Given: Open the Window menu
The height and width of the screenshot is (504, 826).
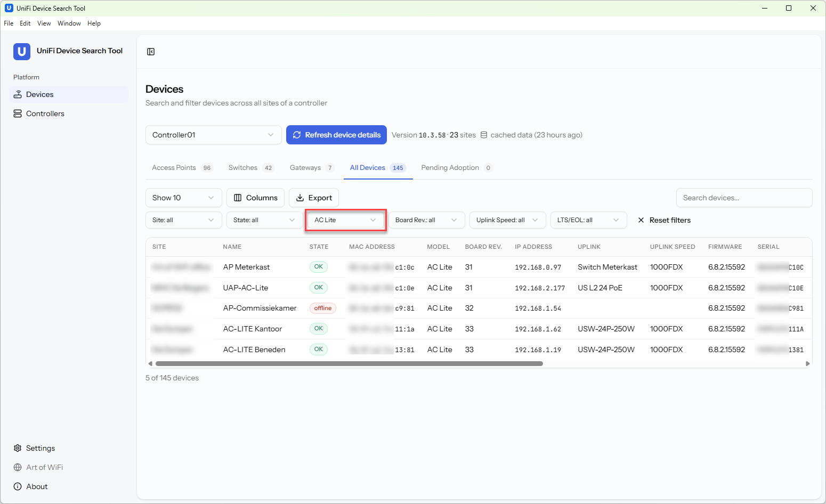Looking at the screenshot, I should [x=69, y=23].
